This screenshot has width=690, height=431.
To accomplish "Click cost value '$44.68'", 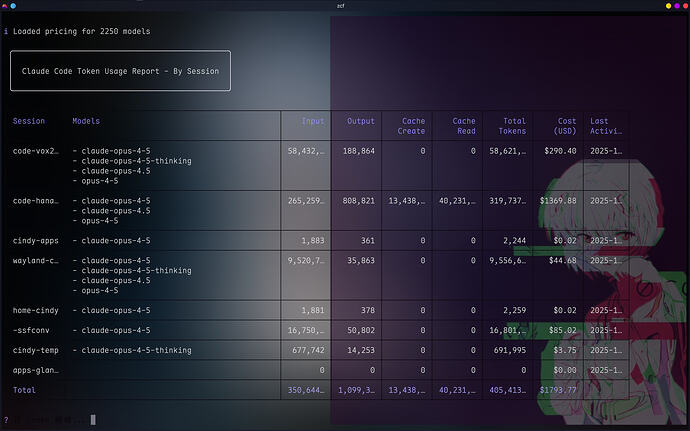I will [562, 260].
